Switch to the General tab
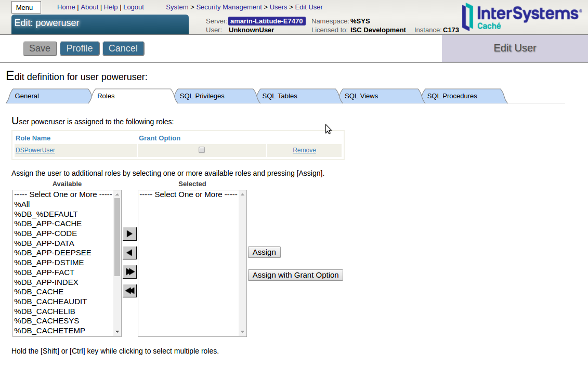 pyautogui.click(x=27, y=96)
